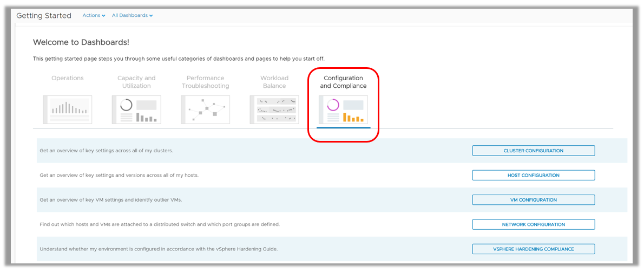644x271 pixels.
Task: Click the Configuration and Compliance label text
Action: click(343, 82)
